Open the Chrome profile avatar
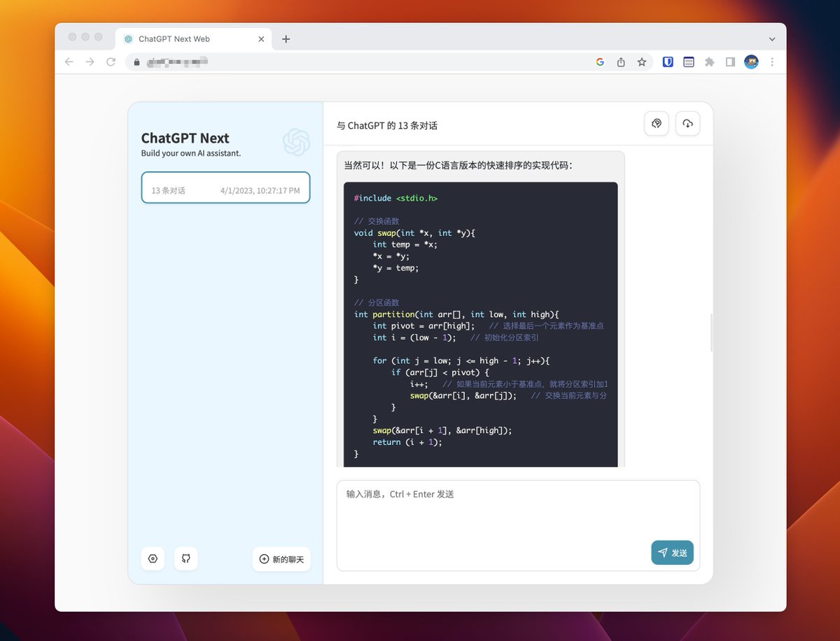The height and width of the screenshot is (641, 840). pos(751,62)
